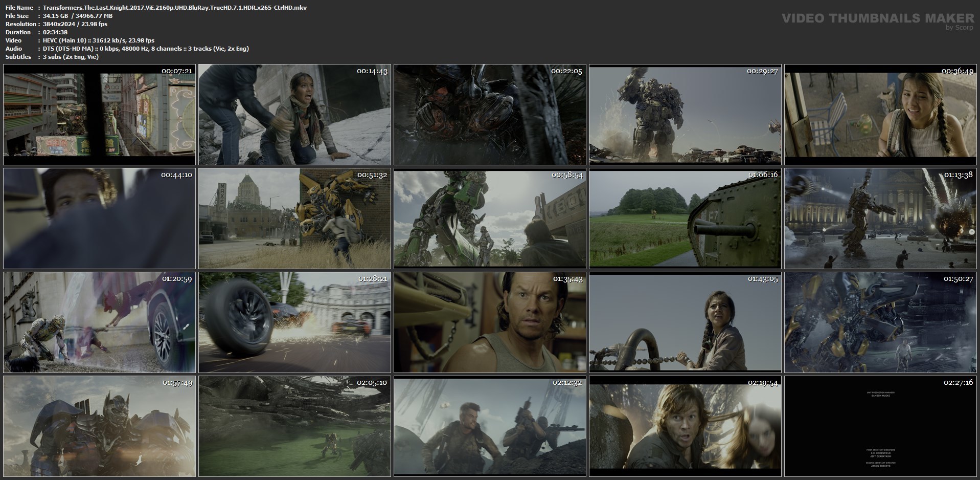Click the 'by Scorp' credit text
The height and width of the screenshot is (480, 980).
(x=960, y=28)
